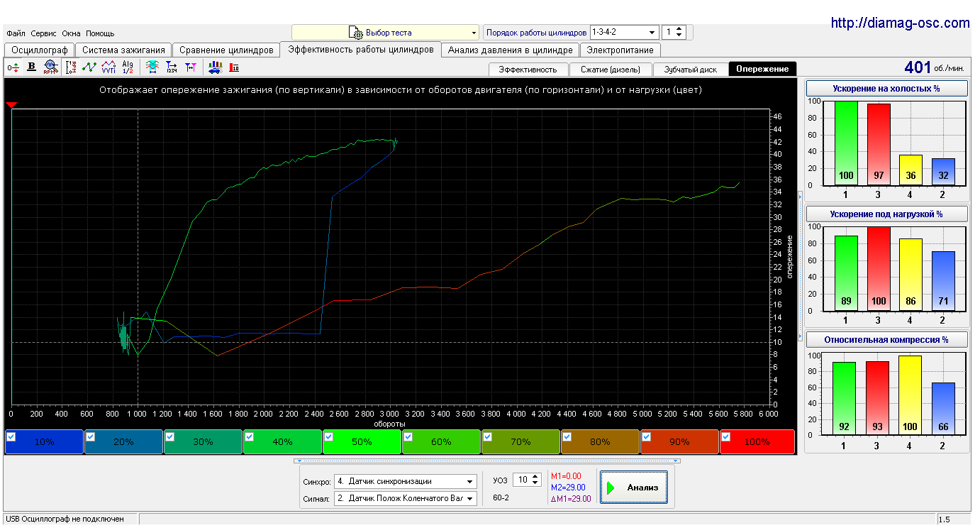The width and height of the screenshot is (980, 528).
Task: Toggle the 100% load checkbox
Action: click(725, 437)
